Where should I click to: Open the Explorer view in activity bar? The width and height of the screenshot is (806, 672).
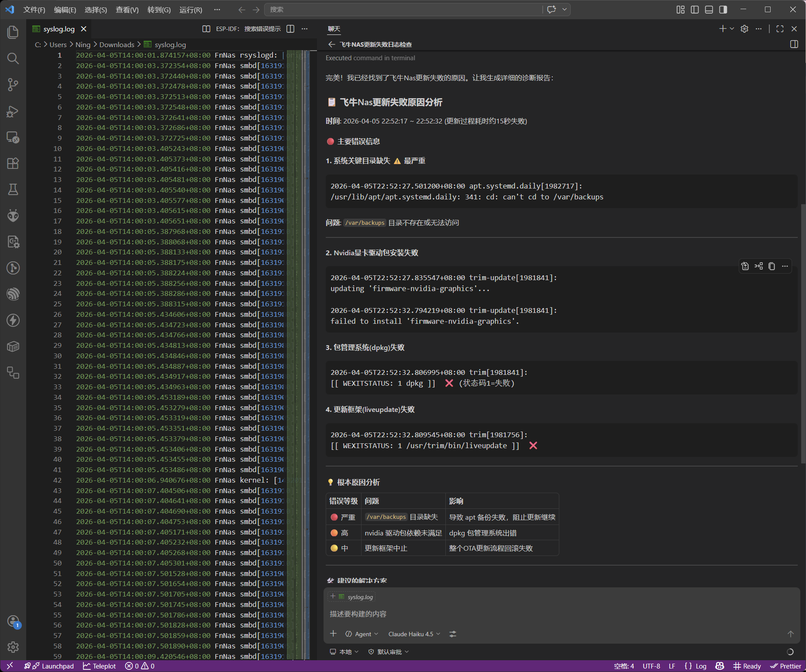point(13,32)
